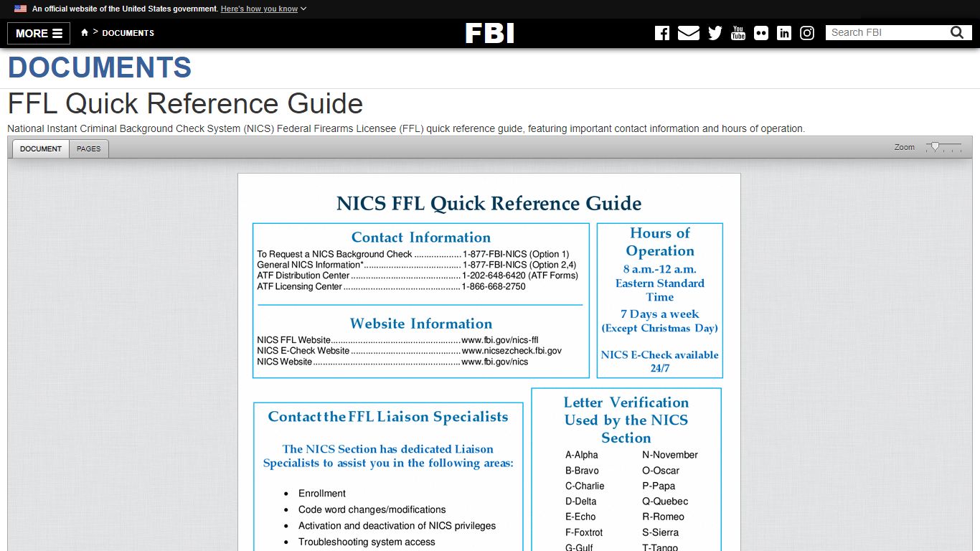Switch to the DOCUMENT tab
This screenshot has height=551, width=980.
click(41, 149)
